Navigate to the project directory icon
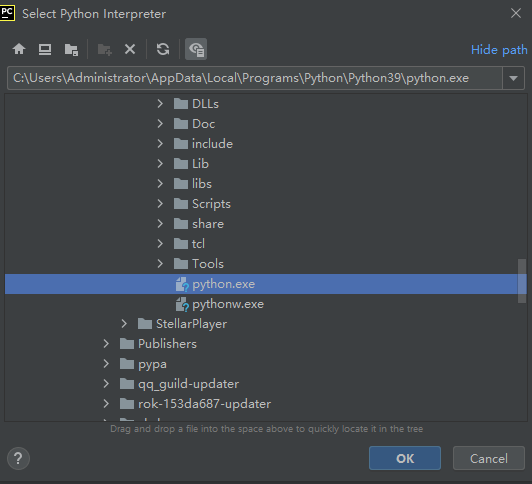This screenshot has width=532, height=484. (71, 50)
